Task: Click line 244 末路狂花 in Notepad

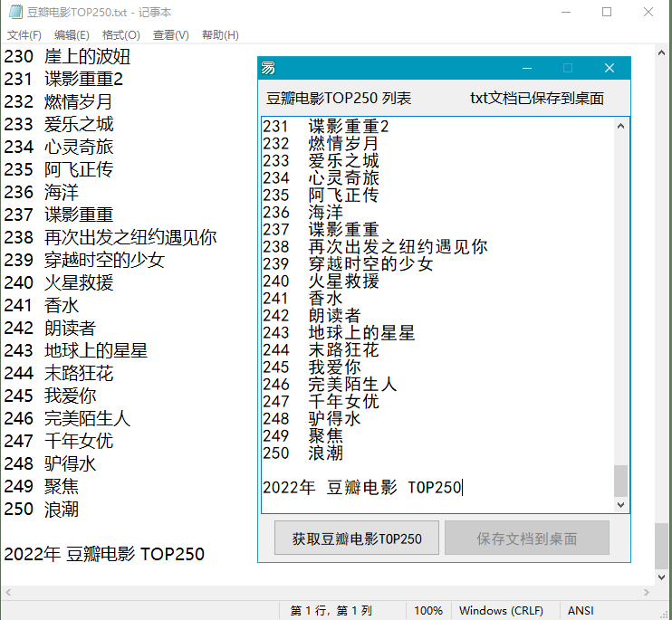Action: [58, 374]
